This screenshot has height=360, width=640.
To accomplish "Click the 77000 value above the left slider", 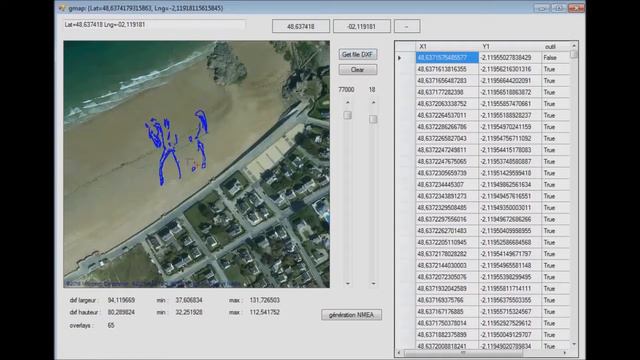I will 347,90.
